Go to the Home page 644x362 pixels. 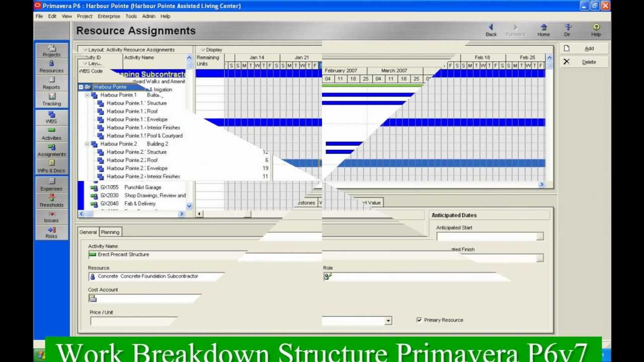[543, 31]
